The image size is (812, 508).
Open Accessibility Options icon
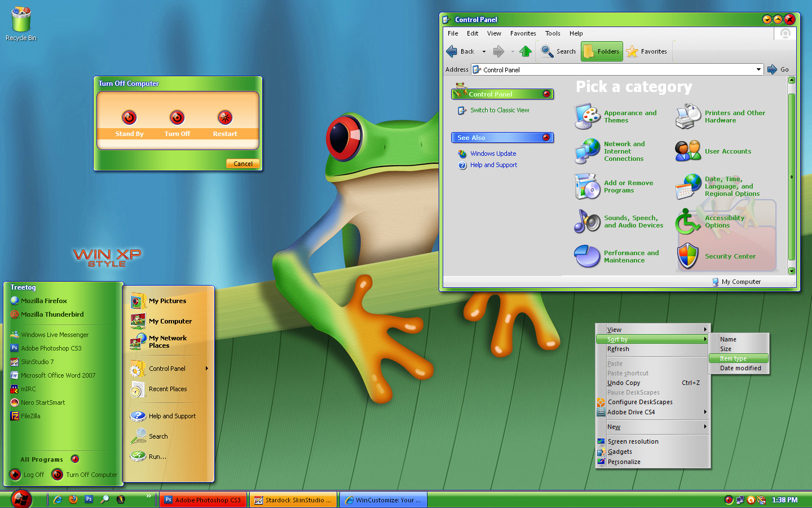pyautogui.click(x=688, y=221)
